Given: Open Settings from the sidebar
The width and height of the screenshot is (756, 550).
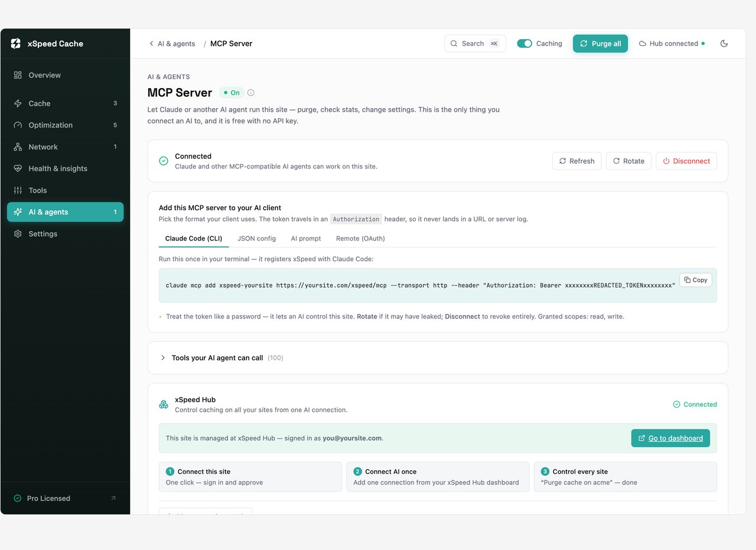Looking at the screenshot, I should (65, 234).
